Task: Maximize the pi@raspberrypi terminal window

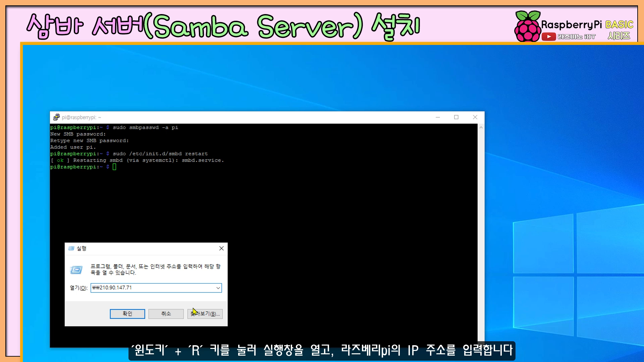Action: 456,117
